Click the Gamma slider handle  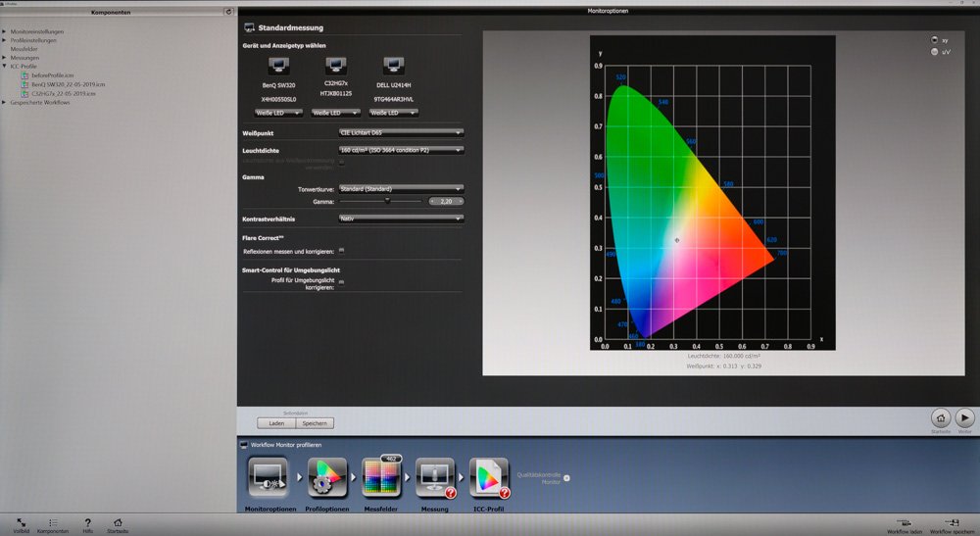(x=388, y=200)
